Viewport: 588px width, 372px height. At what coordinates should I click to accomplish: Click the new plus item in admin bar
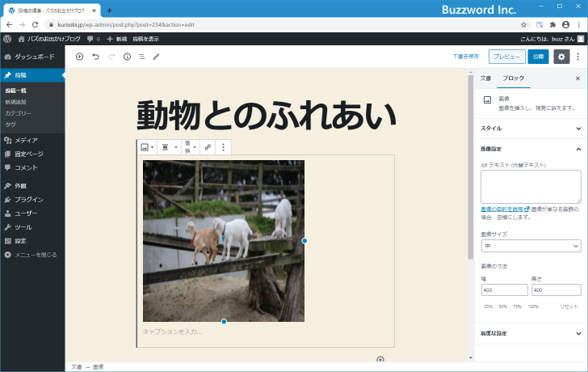tap(117, 39)
